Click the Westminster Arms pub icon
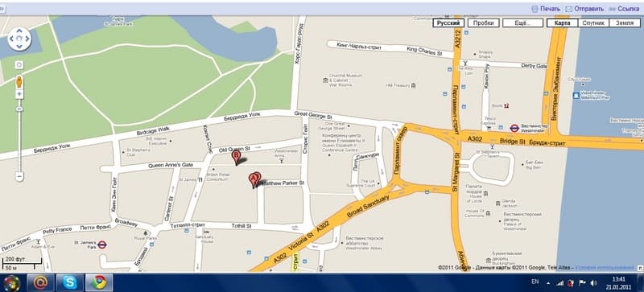 pyautogui.click(x=281, y=162)
